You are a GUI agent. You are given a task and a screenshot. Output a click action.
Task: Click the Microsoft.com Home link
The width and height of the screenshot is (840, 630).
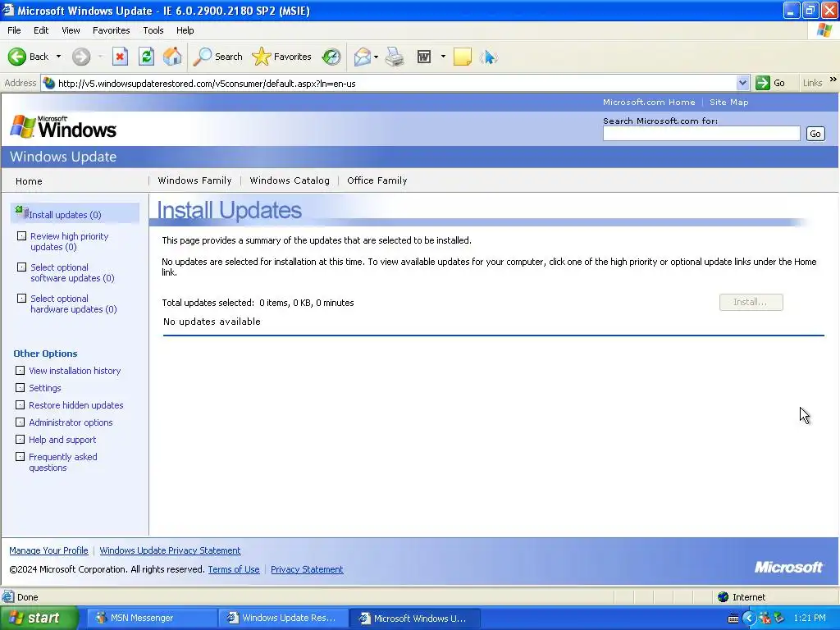coord(649,102)
